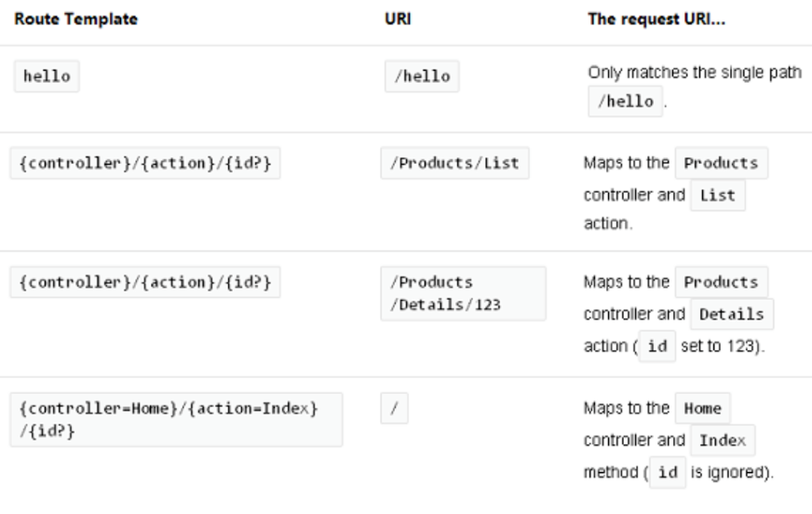The height and width of the screenshot is (514, 812).
Task: Click the 'List' action code snippet
Action: [717, 196]
